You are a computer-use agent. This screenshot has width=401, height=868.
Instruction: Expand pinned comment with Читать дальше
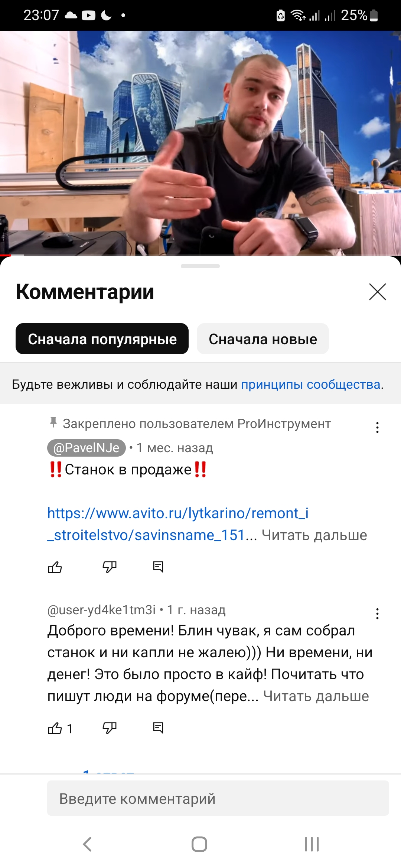click(314, 535)
